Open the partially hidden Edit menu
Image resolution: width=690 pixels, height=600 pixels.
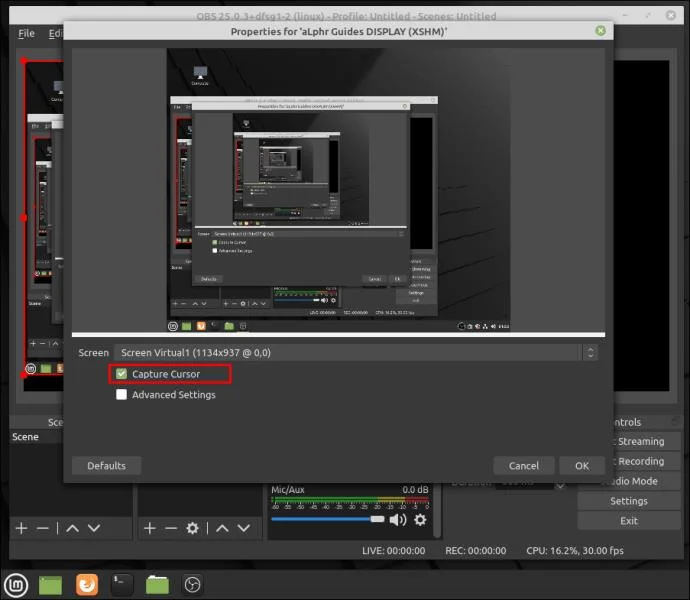[x=55, y=33]
